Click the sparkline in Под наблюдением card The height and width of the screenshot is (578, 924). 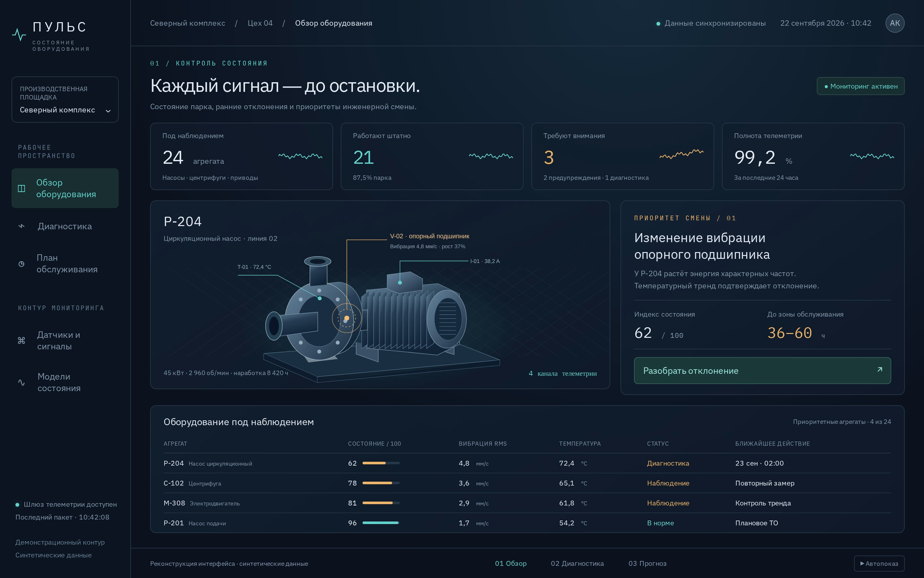tap(301, 156)
